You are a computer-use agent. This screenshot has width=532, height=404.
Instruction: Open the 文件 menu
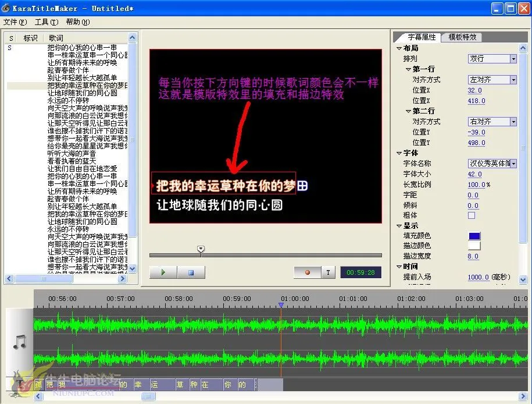(15, 22)
